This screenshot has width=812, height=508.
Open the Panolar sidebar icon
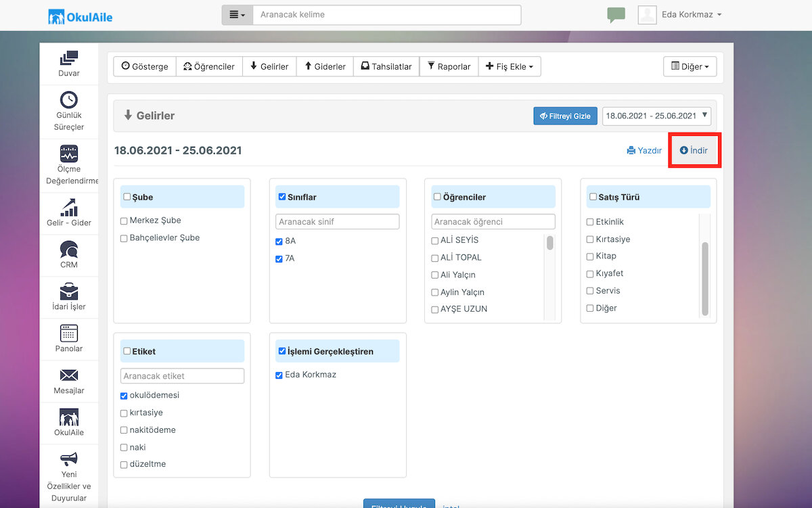point(69,333)
